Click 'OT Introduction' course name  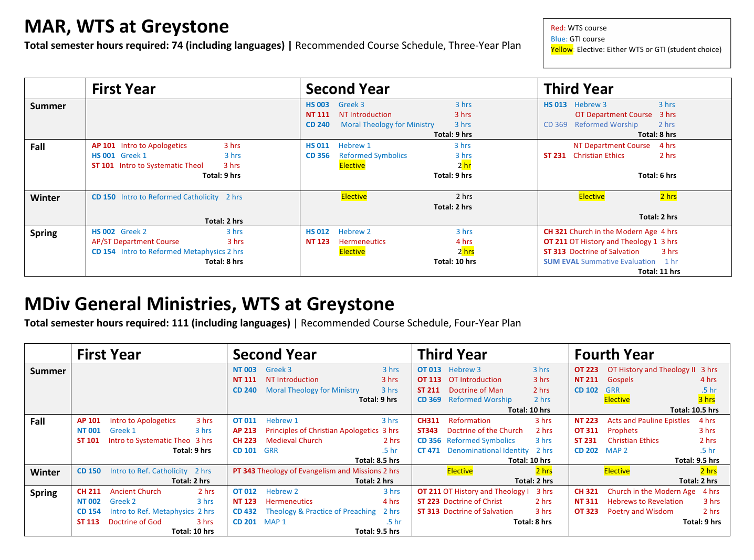[x=475, y=380]
